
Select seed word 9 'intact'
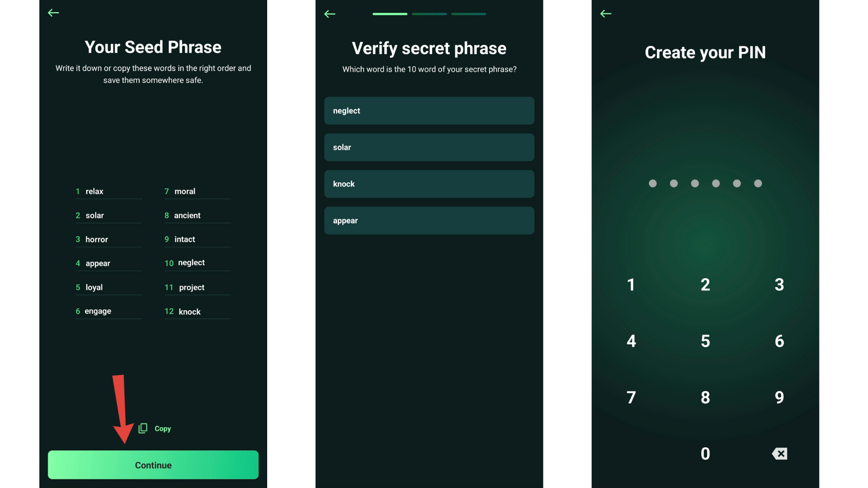(198, 239)
